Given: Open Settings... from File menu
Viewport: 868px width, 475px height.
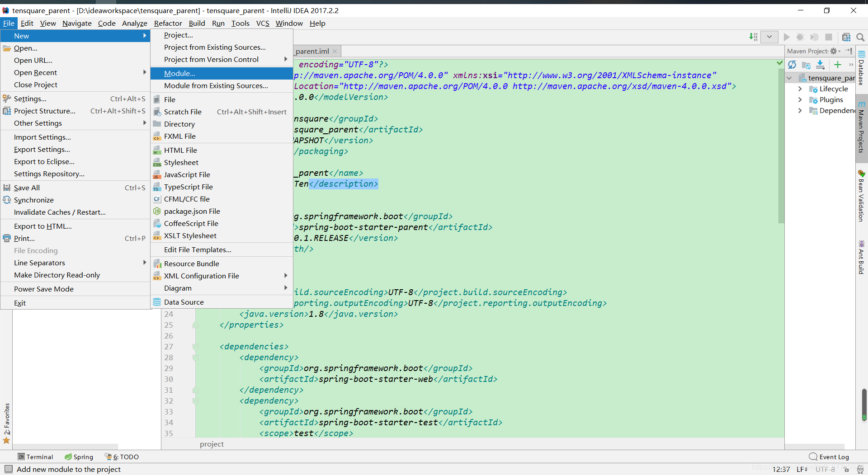Looking at the screenshot, I should point(75,99).
